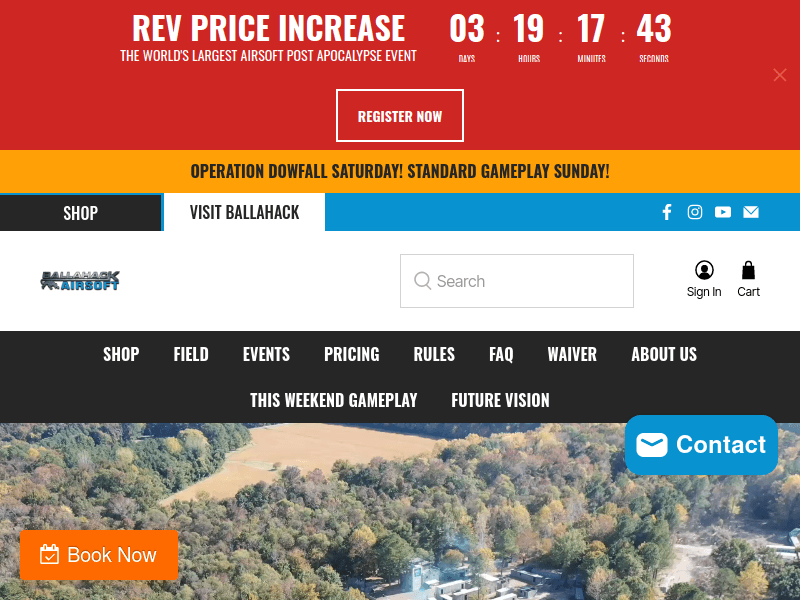Image resolution: width=800 pixels, height=600 pixels.
Task: Open the Rules navigation link
Action: coord(434,354)
